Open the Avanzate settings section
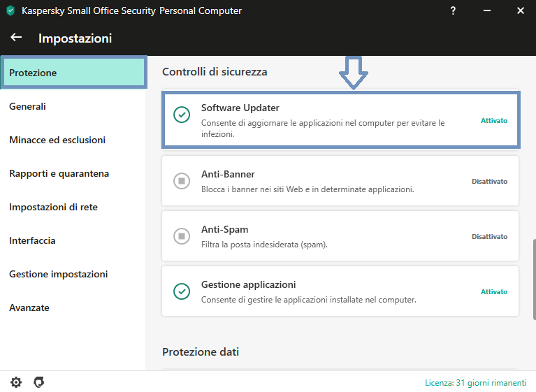 coord(29,307)
